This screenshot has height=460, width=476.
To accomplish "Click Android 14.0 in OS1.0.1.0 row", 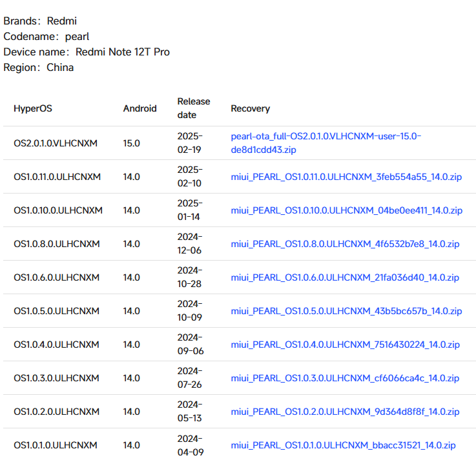I will [131, 445].
